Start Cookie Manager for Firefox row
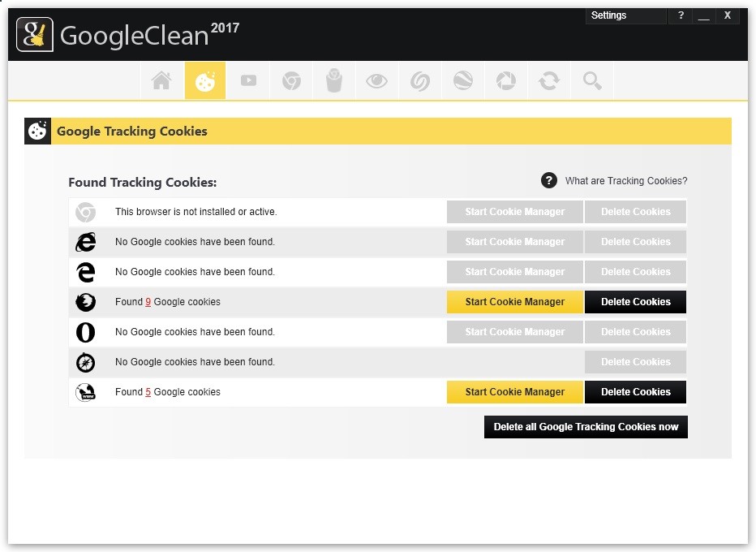The image size is (756, 552). pyautogui.click(x=514, y=302)
